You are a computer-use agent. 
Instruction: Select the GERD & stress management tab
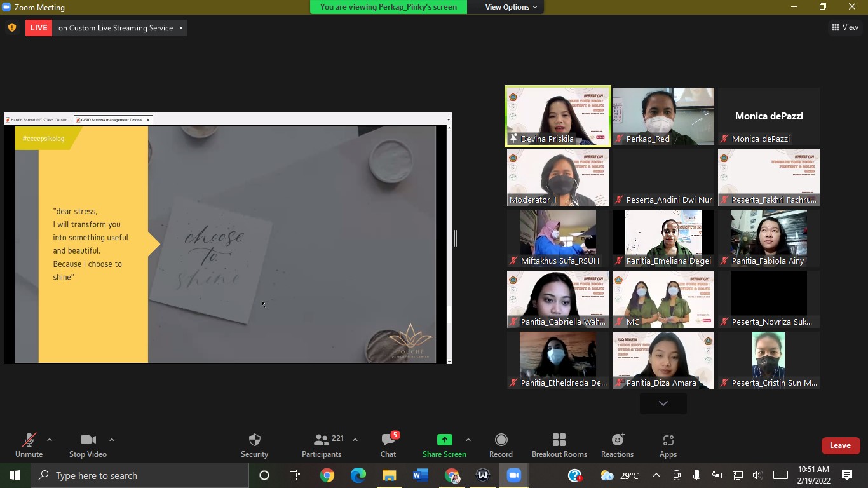[x=111, y=119]
